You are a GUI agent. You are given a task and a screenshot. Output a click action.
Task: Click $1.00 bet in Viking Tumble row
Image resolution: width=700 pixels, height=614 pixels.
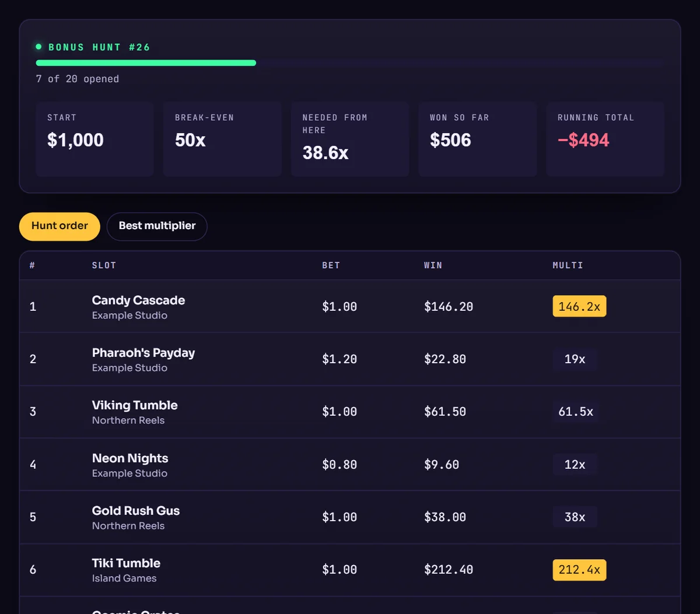click(x=339, y=412)
